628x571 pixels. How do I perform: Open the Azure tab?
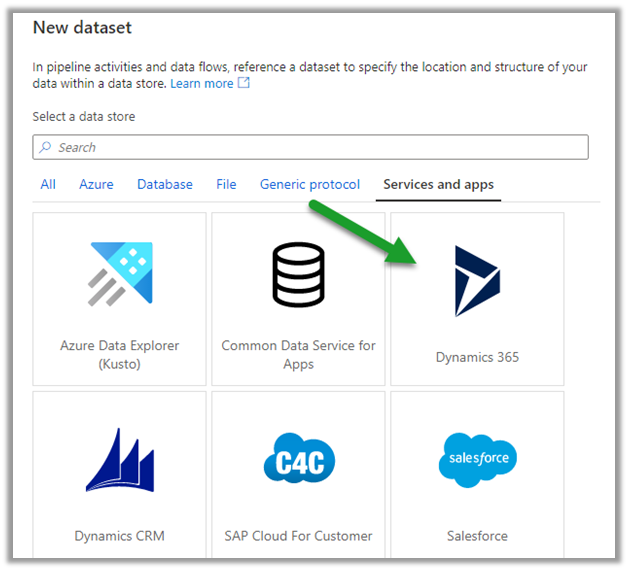click(x=97, y=185)
